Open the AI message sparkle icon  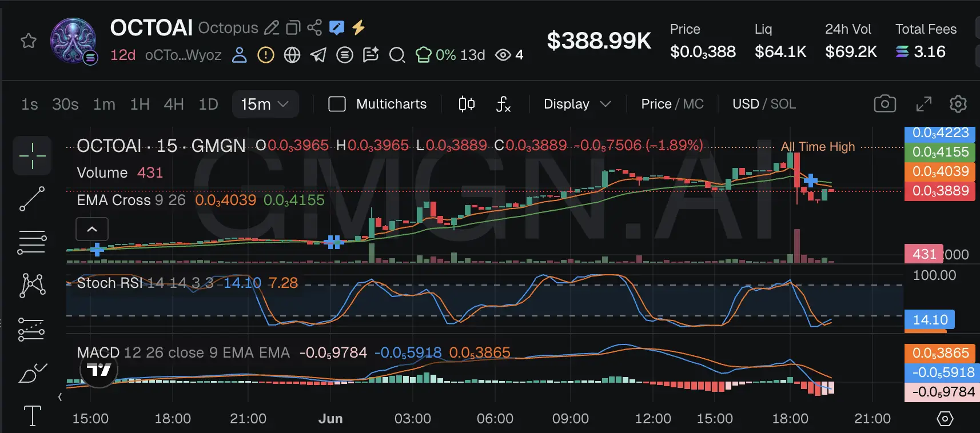371,55
